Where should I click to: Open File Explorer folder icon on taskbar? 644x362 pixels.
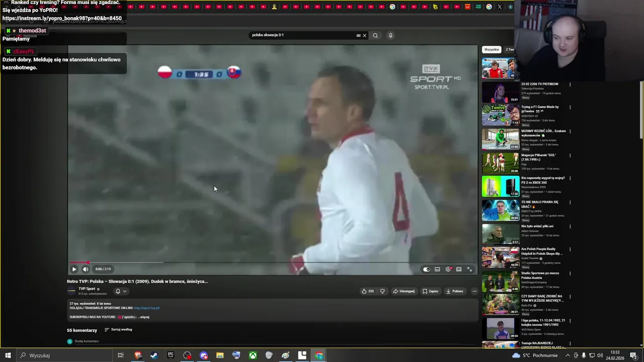220,355
